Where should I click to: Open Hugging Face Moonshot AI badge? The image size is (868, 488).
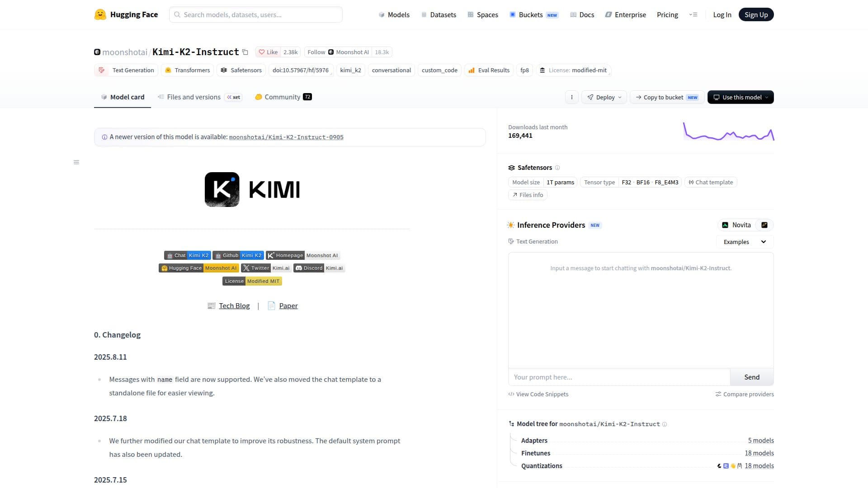tap(198, 268)
